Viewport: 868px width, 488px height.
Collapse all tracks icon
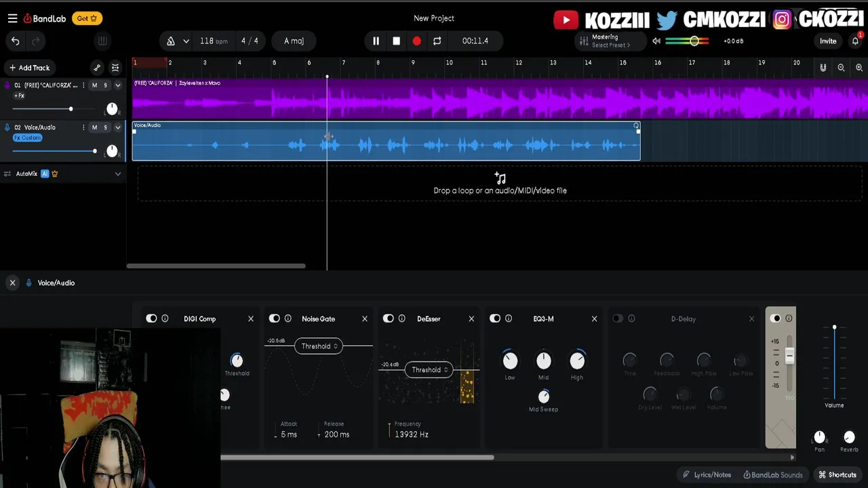point(115,68)
